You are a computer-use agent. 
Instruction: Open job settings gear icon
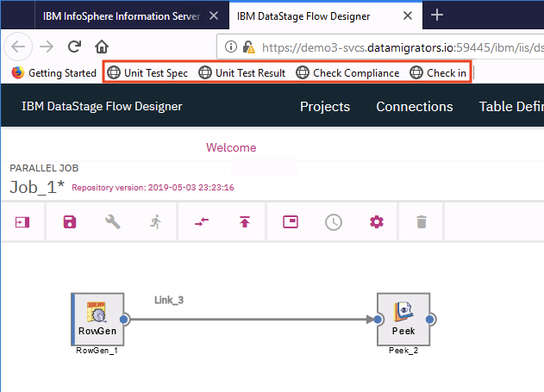[x=376, y=222]
